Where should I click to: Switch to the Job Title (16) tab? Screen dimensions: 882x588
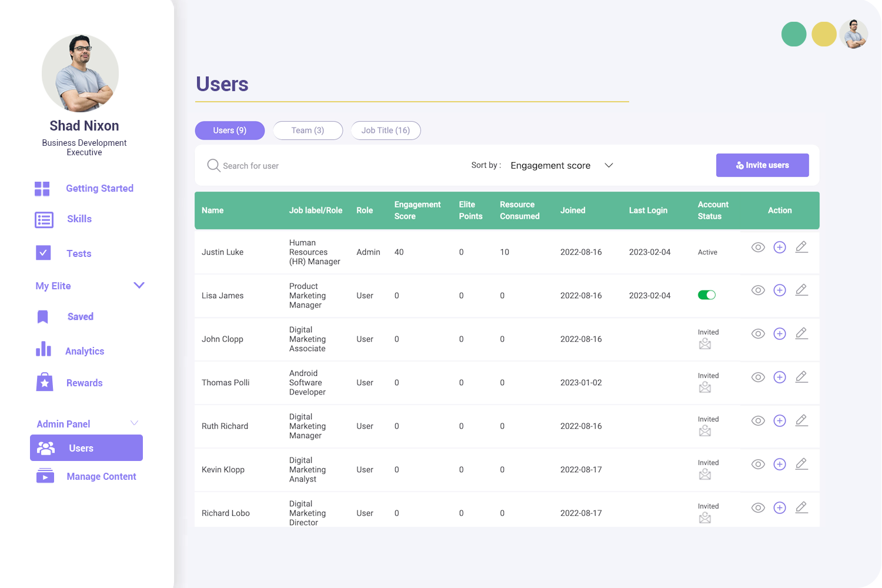386,131
